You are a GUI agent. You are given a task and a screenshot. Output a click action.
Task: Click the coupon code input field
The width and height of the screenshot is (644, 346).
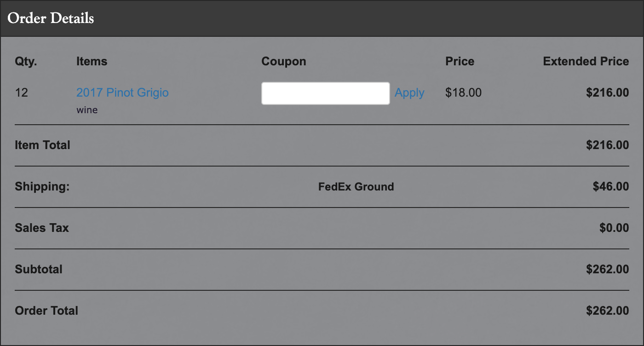(x=326, y=93)
